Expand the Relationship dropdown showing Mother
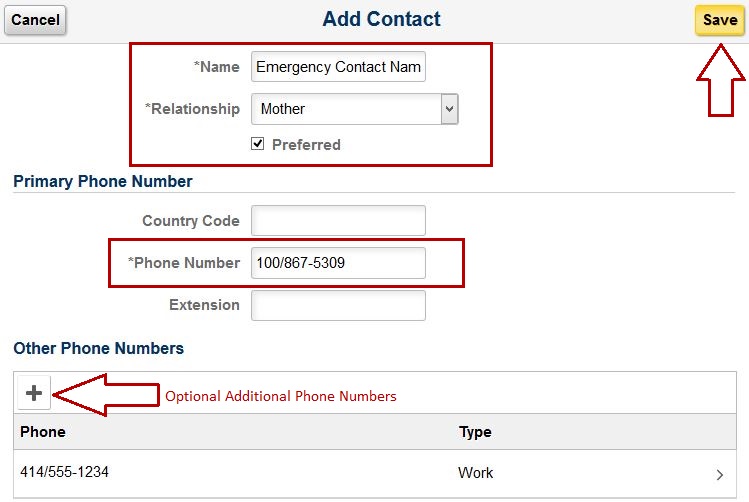The height and width of the screenshot is (502, 749). point(354,109)
